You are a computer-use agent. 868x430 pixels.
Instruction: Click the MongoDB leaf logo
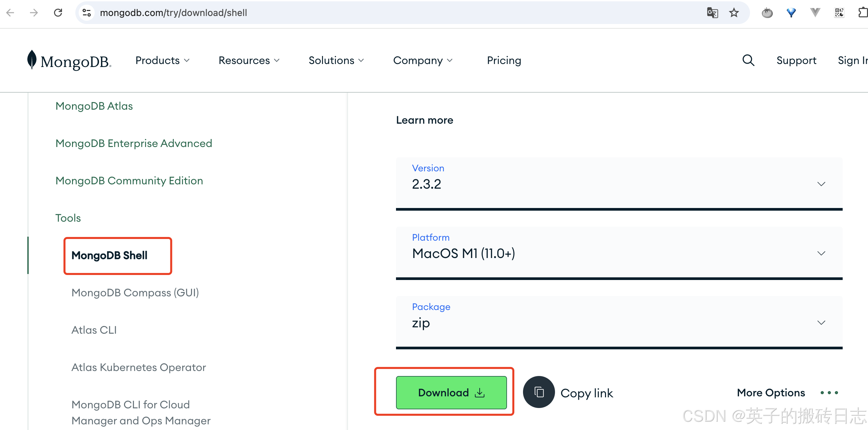[32, 60]
